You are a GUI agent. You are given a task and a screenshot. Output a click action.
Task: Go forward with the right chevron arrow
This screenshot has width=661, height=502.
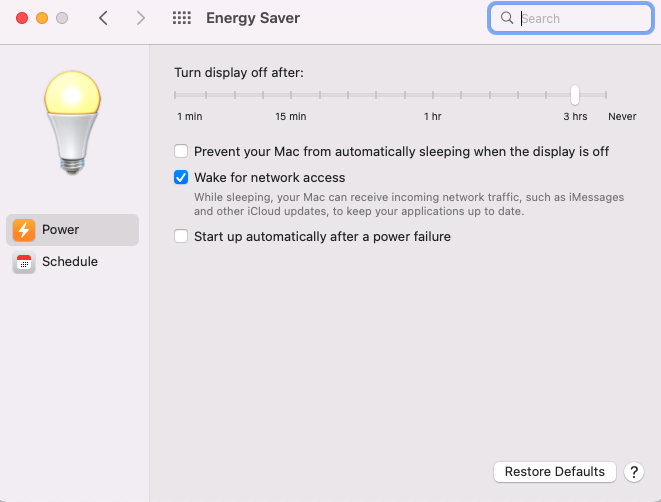coord(141,18)
